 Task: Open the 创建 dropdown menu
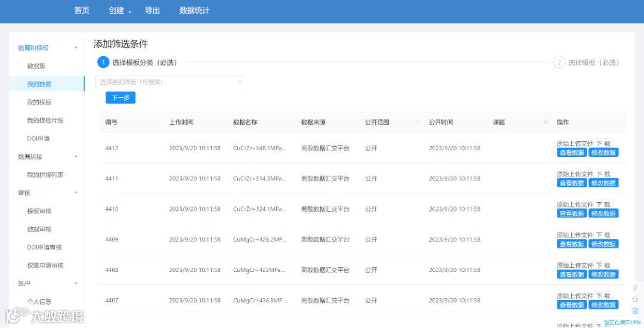(x=120, y=11)
